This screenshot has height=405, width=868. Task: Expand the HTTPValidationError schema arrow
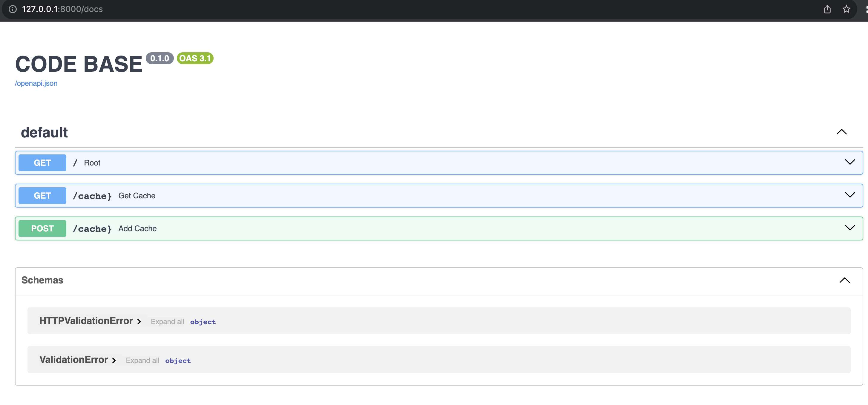point(139,322)
